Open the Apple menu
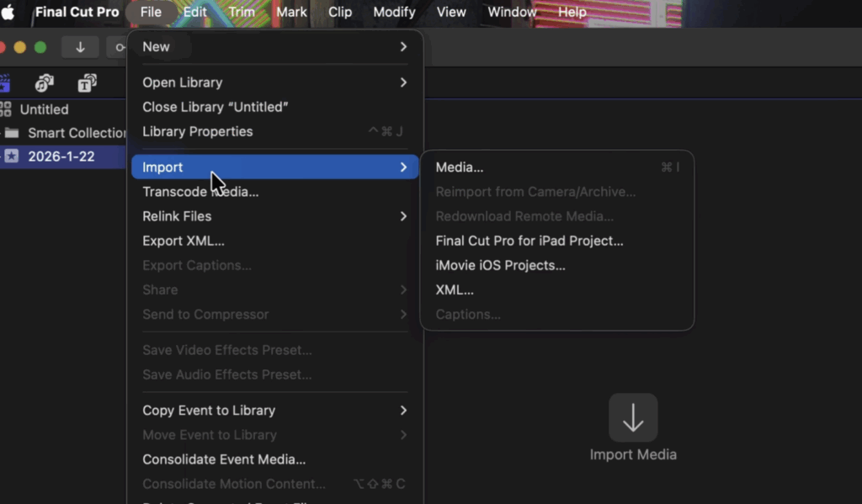Image resolution: width=862 pixels, height=504 pixels. pos(8,13)
